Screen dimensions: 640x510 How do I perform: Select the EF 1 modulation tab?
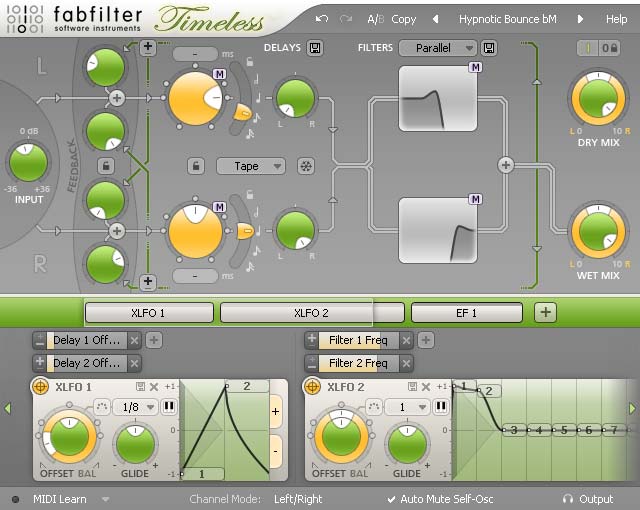click(467, 313)
